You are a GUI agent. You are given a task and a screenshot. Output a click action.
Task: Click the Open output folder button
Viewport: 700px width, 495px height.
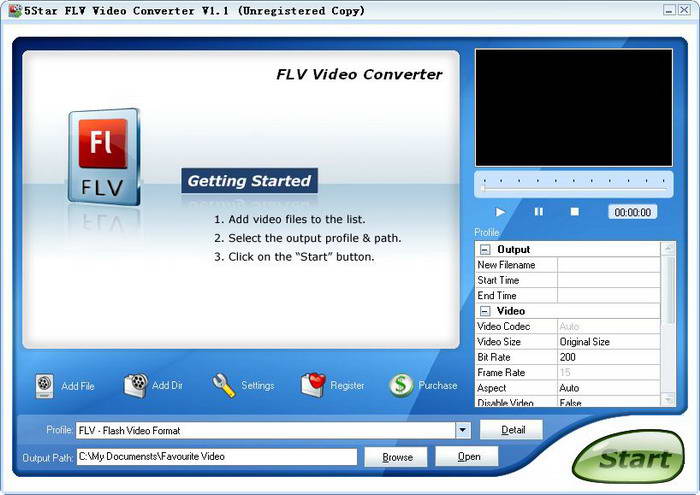(x=467, y=457)
